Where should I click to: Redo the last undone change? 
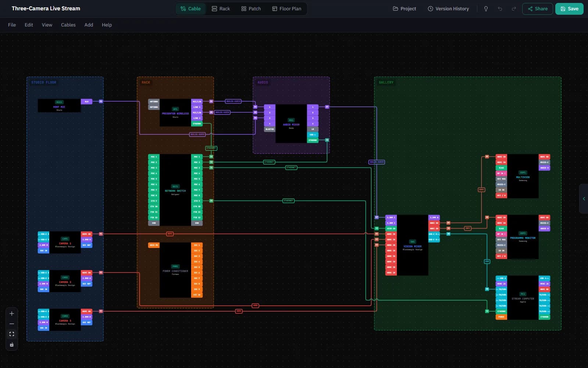click(x=514, y=9)
